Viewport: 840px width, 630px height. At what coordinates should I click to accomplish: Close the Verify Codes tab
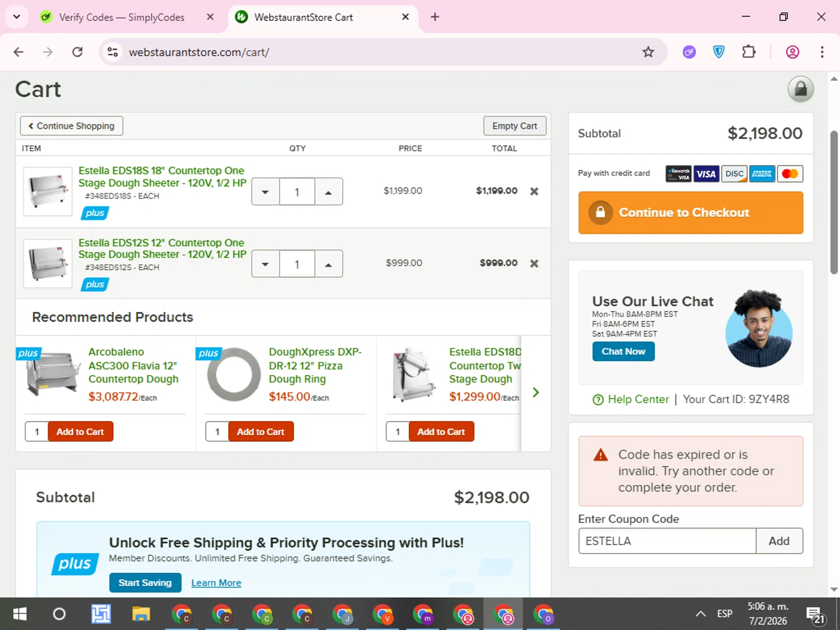click(x=211, y=17)
